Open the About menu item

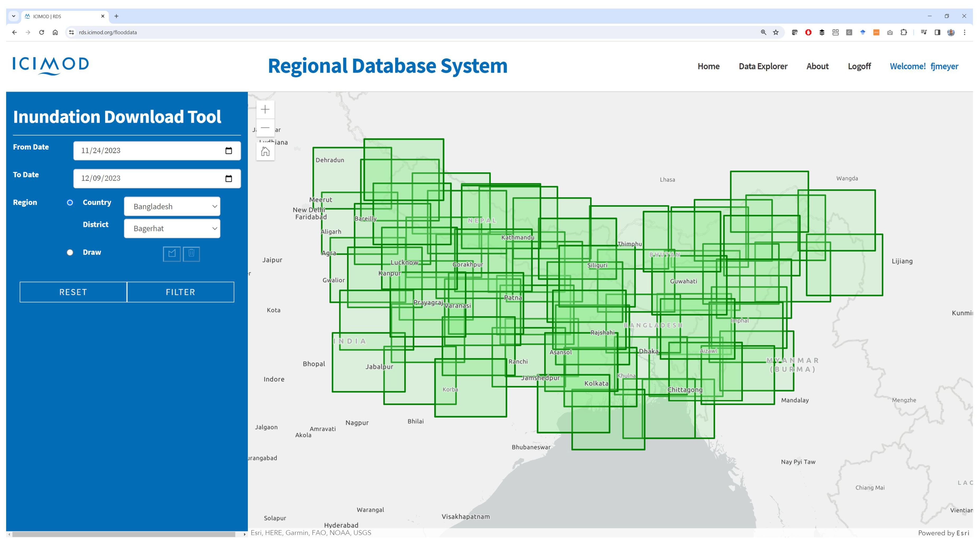817,66
